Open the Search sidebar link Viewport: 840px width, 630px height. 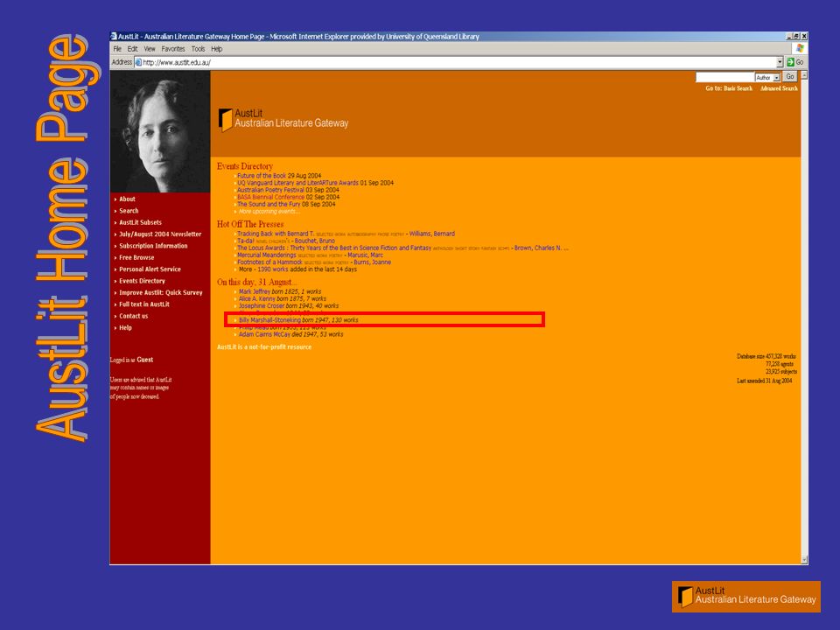129,211
